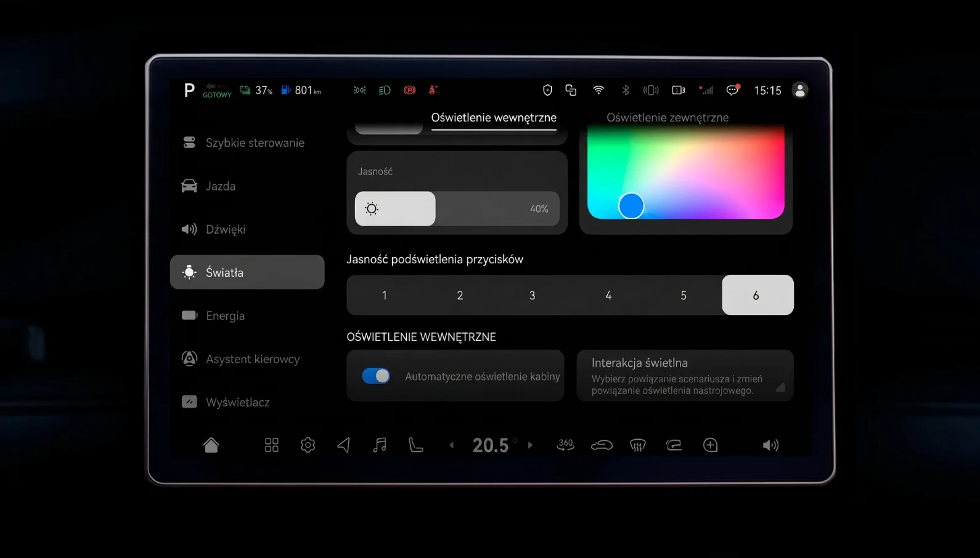Set button backlight brightness to 3
This screenshot has width=980, height=558.
pos(533,295)
